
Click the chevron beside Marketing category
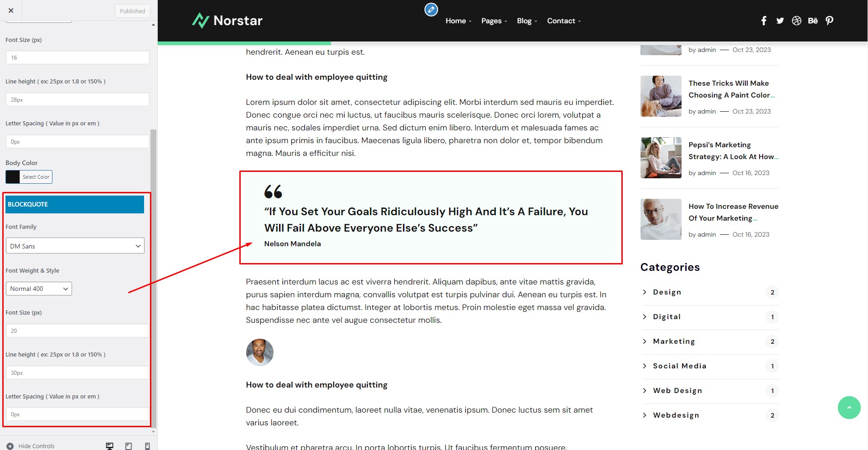pyautogui.click(x=645, y=341)
